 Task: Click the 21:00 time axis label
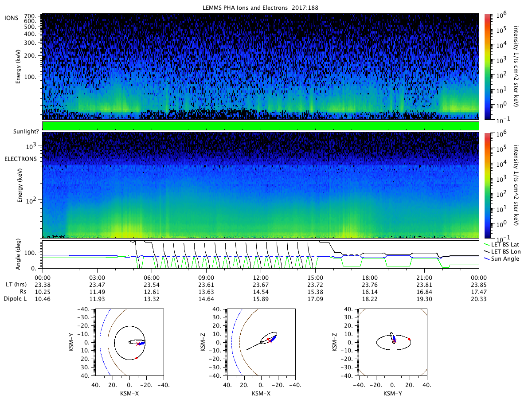point(424,277)
